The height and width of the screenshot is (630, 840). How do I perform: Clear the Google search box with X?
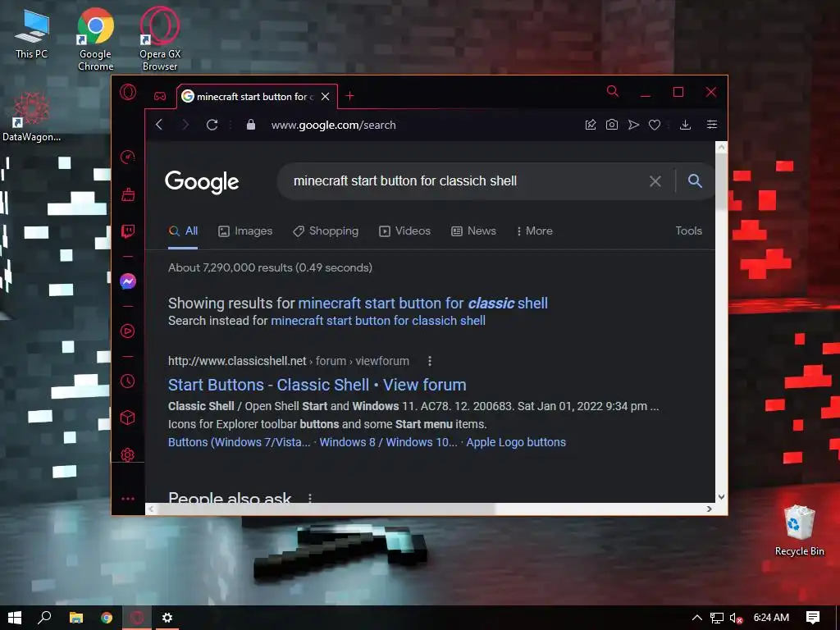point(655,181)
